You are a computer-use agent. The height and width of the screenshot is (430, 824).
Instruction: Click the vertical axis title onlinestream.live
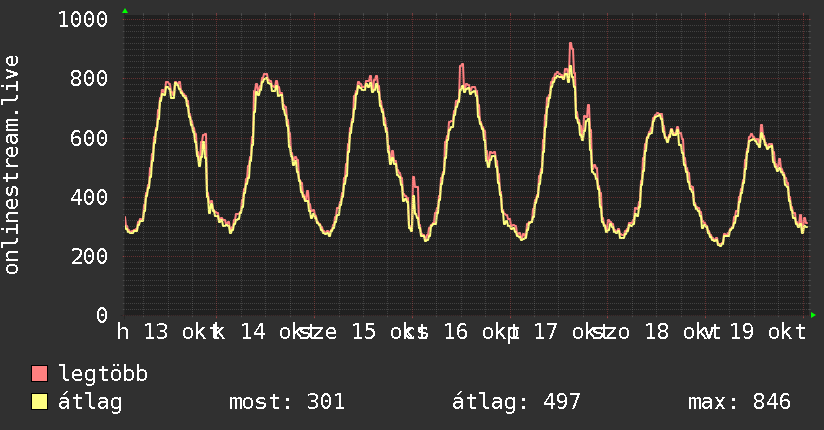click(12, 165)
